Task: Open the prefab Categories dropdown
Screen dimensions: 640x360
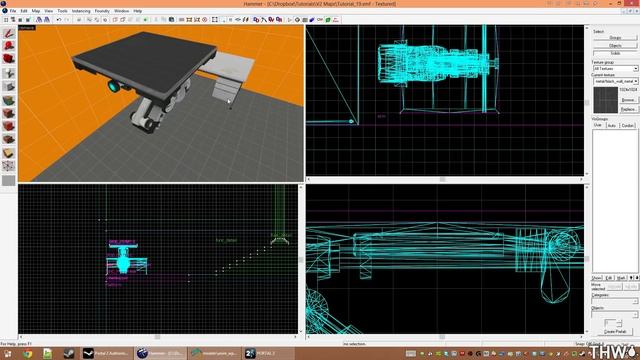Action: (x=615, y=301)
